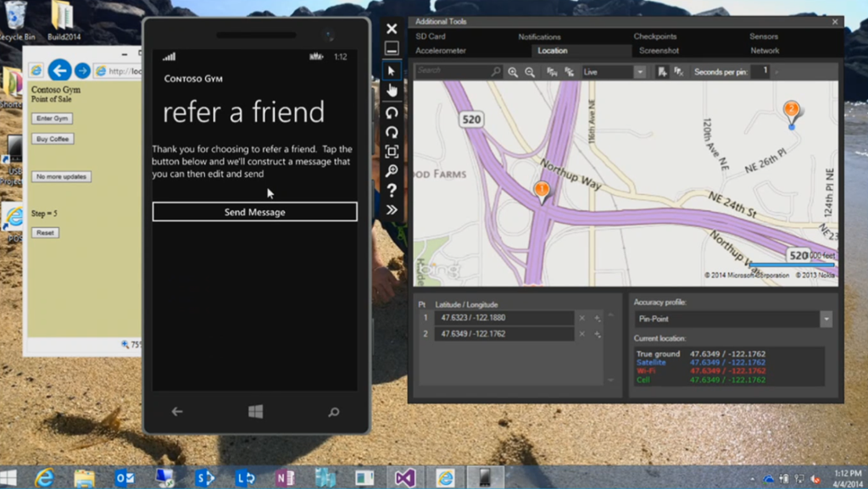
Task: Go back in the Internet Explorer window
Action: coord(60,71)
